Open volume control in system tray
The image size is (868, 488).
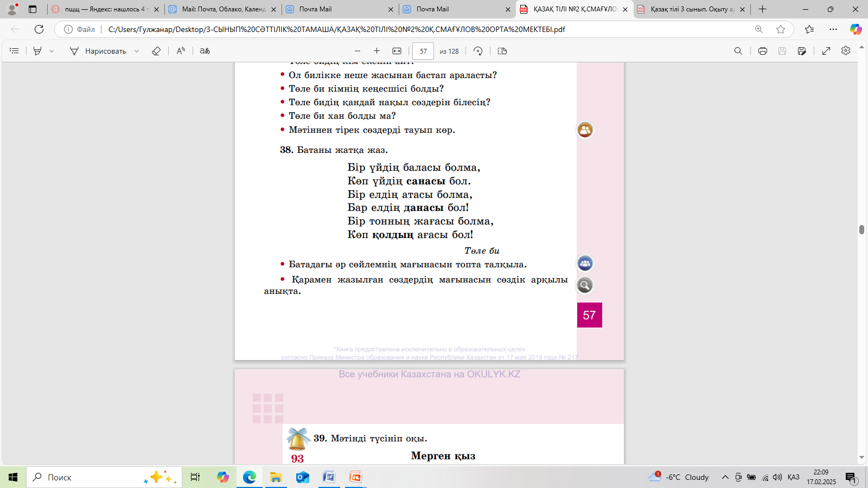point(777,477)
